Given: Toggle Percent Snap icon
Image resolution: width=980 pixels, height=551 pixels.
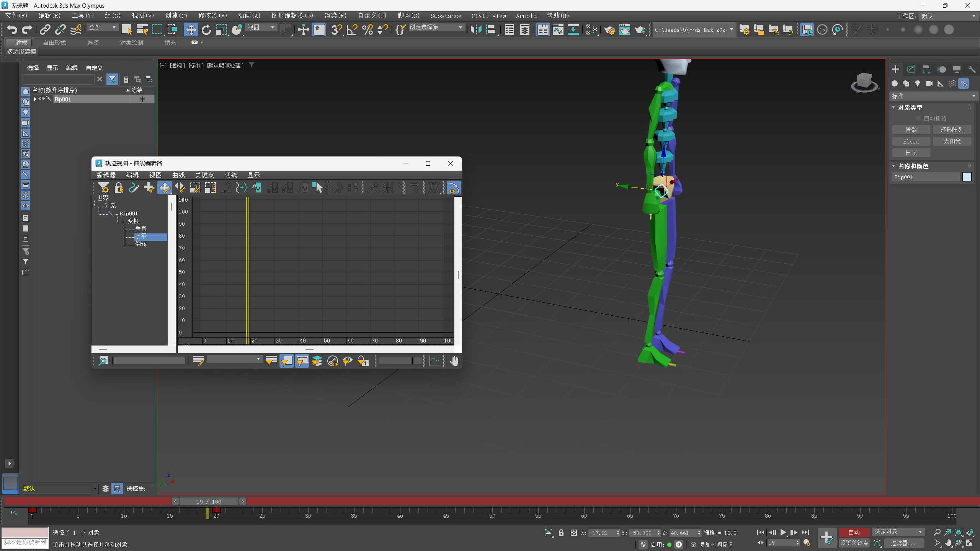Looking at the screenshot, I should [x=367, y=29].
